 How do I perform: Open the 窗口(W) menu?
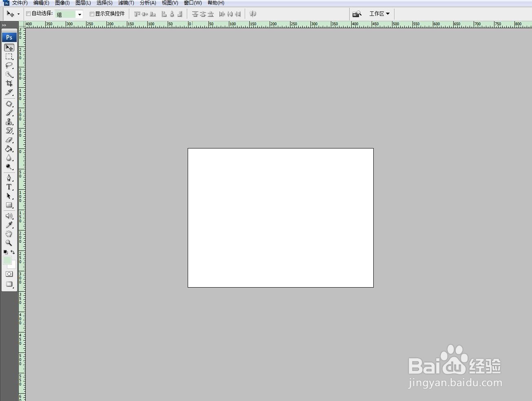(193, 3)
